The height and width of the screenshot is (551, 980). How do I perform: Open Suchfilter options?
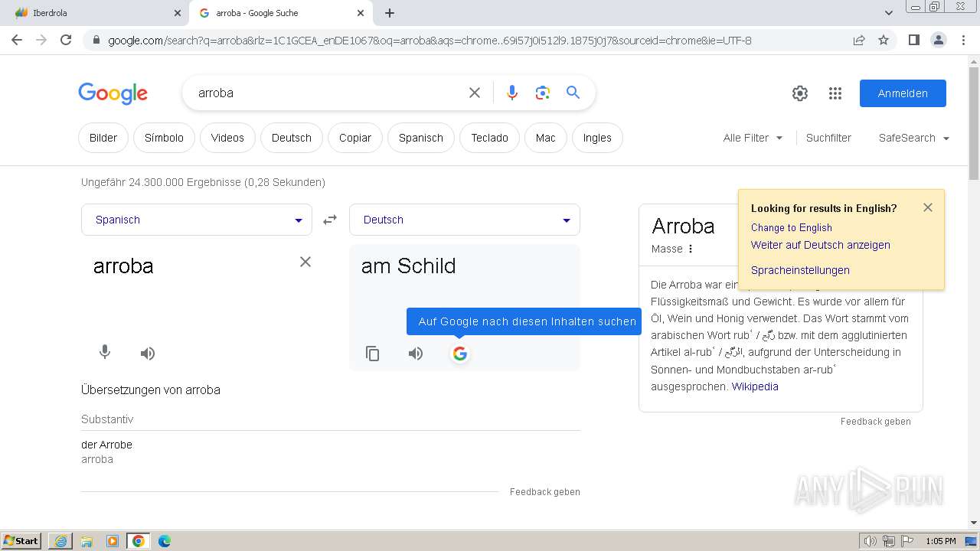pyautogui.click(x=828, y=138)
